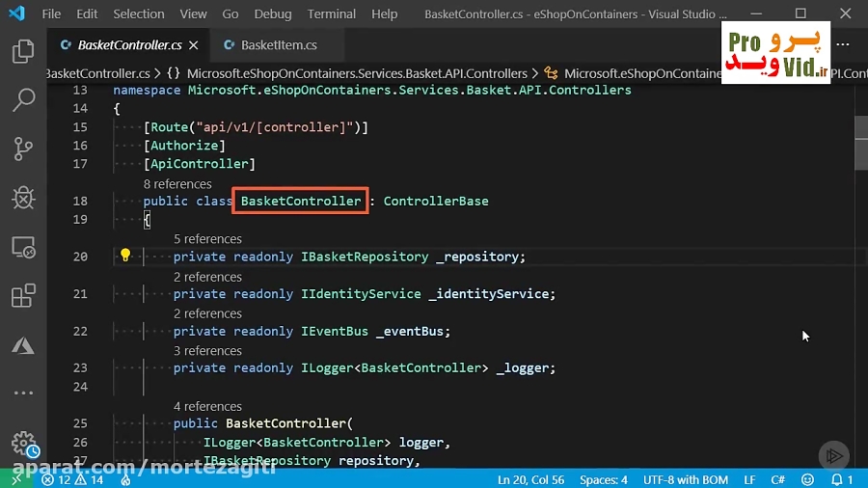Open notifications bell in status bar
Screen dimensions: 868x488
[x=842, y=479]
